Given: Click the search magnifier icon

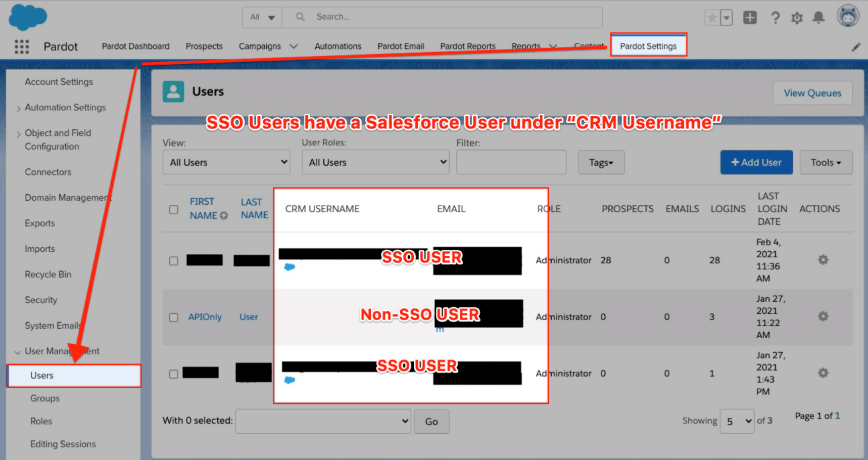Looking at the screenshot, I should (x=300, y=17).
